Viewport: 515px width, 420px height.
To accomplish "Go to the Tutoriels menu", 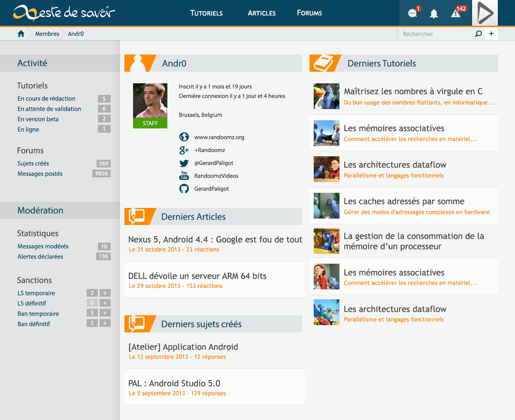I will [x=206, y=13].
